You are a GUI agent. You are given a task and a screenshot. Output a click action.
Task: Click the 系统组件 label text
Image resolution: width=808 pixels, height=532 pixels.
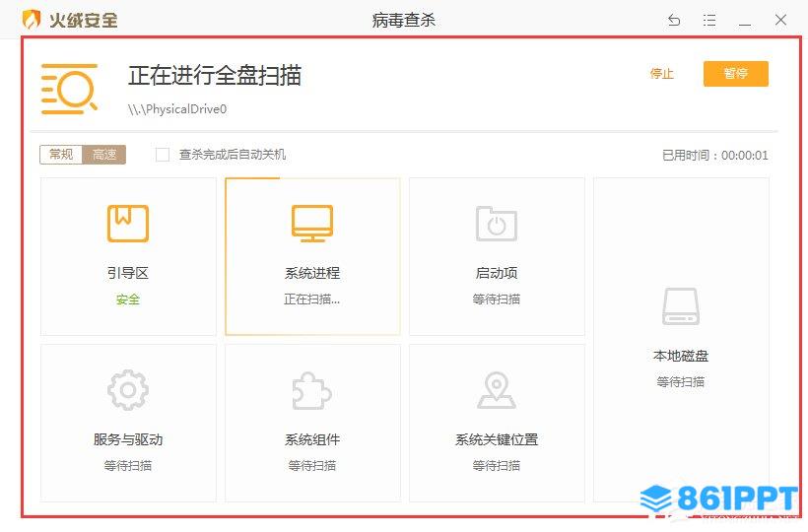pyautogui.click(x=312, y=439)
